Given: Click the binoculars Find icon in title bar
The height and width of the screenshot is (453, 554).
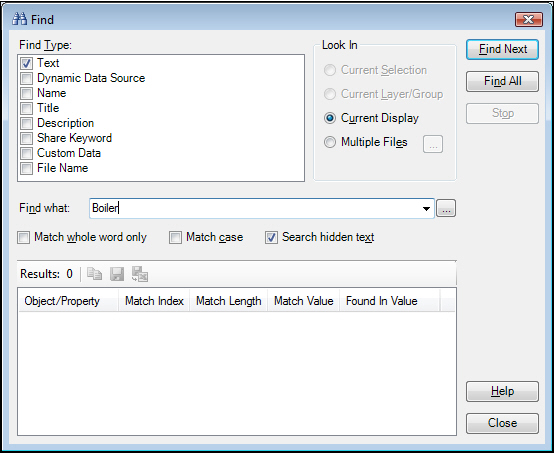Looking at the screenshot, I should (x=19, y=19).
